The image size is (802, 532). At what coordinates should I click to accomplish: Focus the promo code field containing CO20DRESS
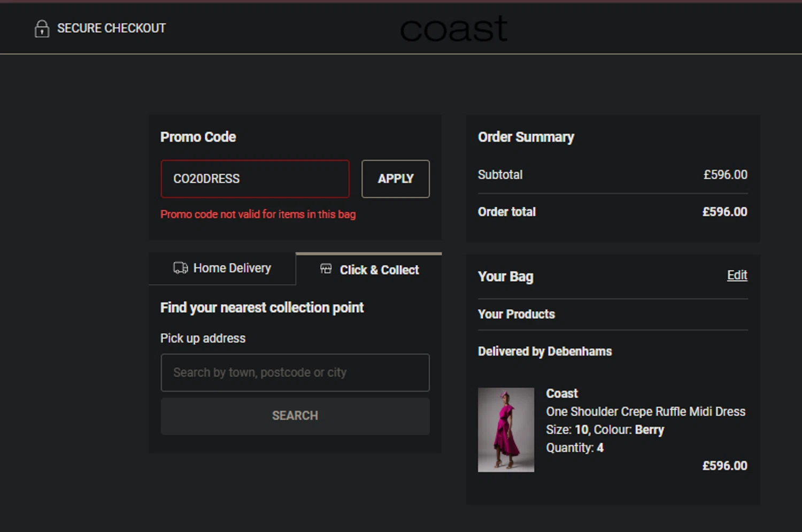point(255,179)
